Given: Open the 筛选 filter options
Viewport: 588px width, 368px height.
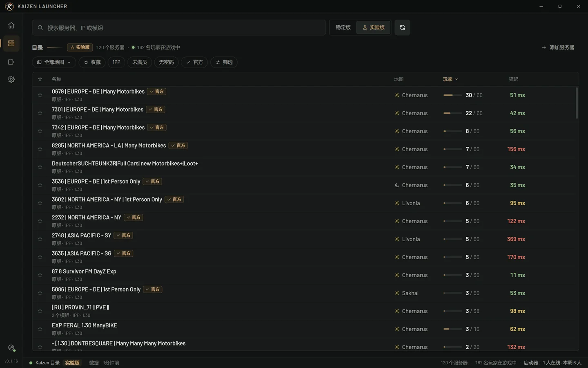Looking at the screenshot, I should [x=224, y=62].
